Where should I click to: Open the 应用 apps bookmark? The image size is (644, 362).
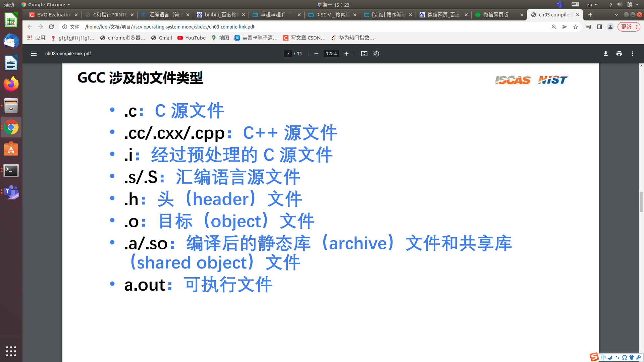(x=36, y=38)
